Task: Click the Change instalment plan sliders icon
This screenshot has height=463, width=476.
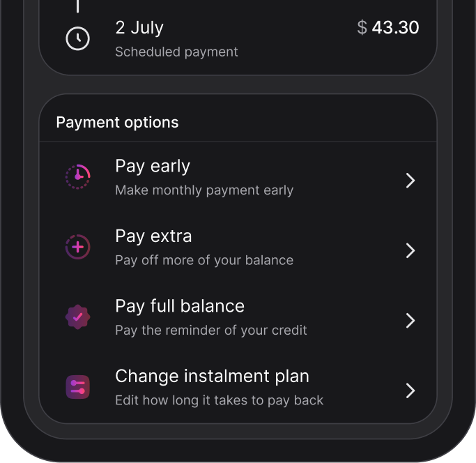Action: [77, 387]
